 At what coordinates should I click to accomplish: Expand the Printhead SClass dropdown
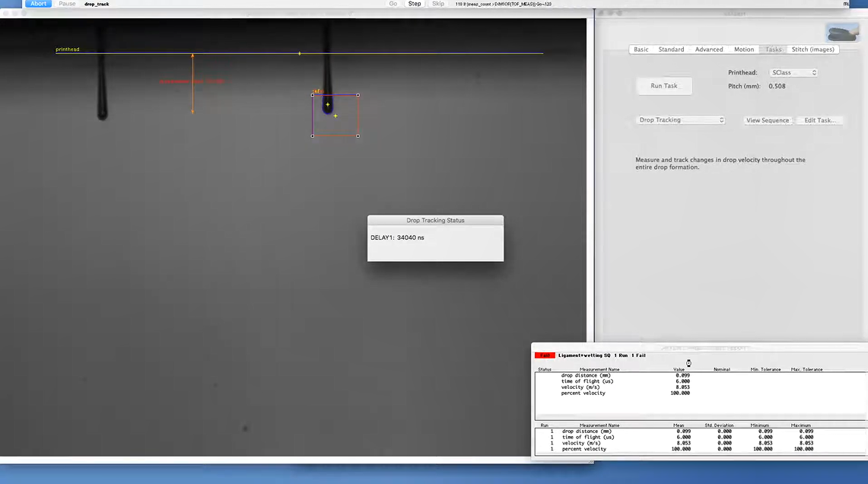(x=793, y=72)
